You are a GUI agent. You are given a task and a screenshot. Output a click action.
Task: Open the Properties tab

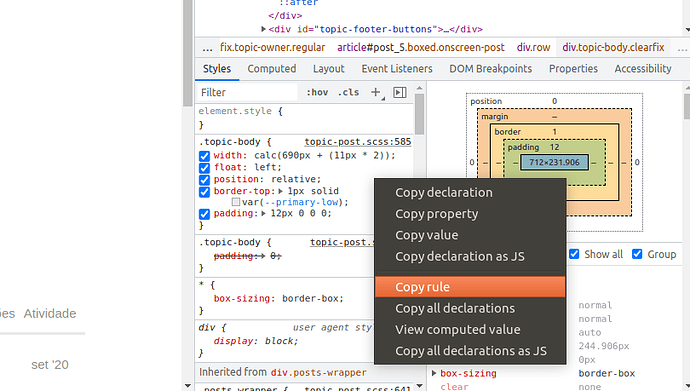pos(573,69)
